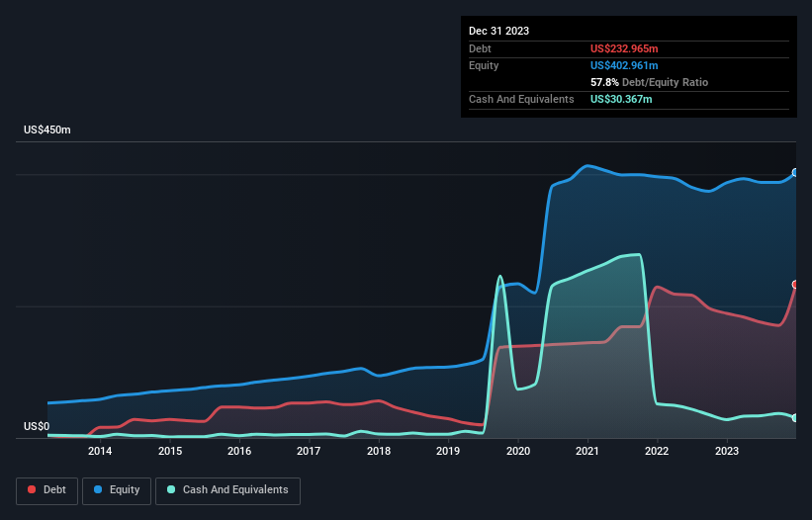The width and height of the screenshot is (812, 520).
Task: Click the Equity label in tooltip
Action: click(x=484, y=65)
